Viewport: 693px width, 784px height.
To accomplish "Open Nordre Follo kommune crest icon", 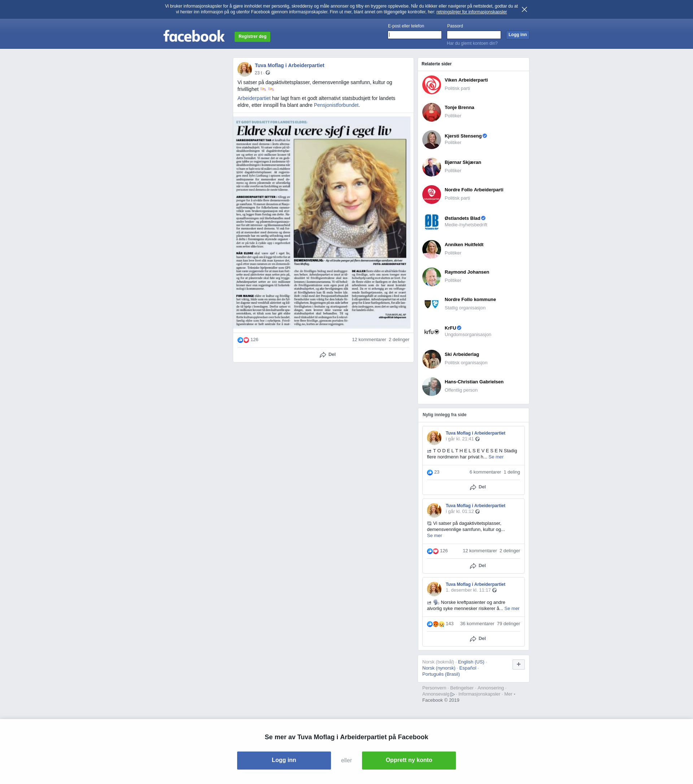I will click(431, 304).
